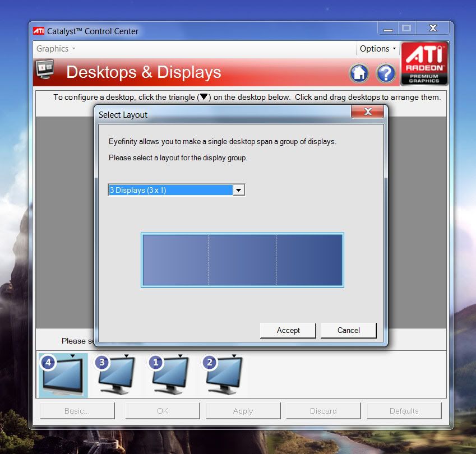476x454 pixels.
Task: Click the Basic... button
Action: tap(77, 411)
